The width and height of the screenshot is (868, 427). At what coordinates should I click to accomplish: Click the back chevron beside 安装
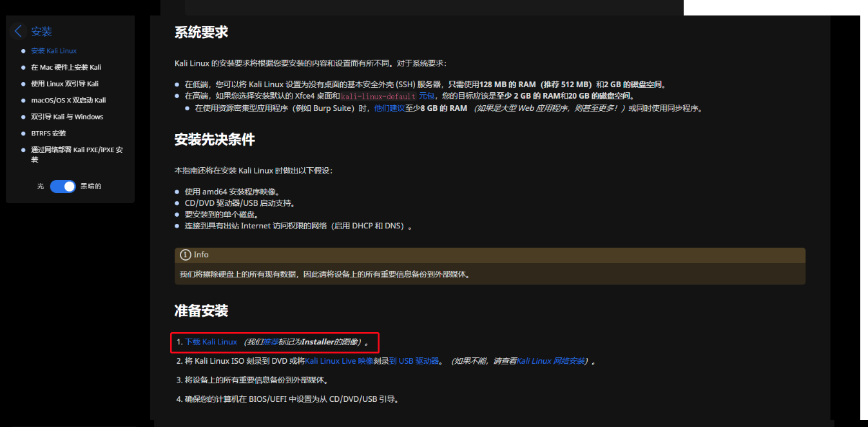(x=18, y=31)
